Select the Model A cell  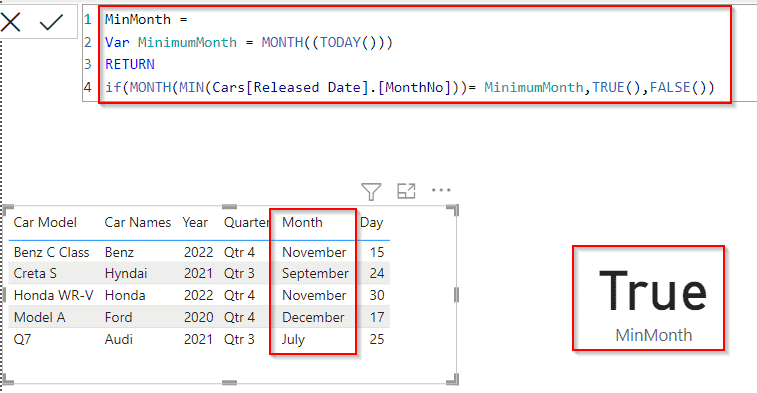point(39,317)
